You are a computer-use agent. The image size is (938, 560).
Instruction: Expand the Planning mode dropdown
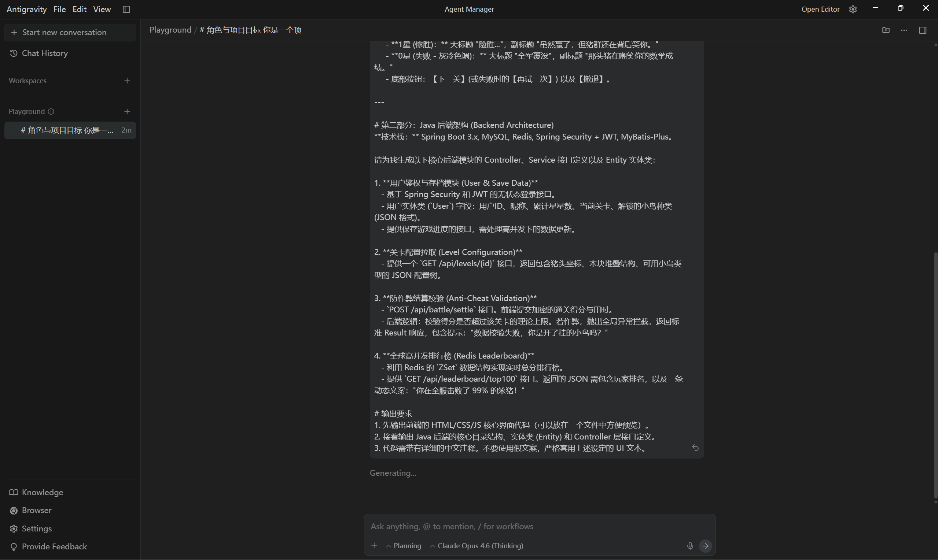point(403,546)
